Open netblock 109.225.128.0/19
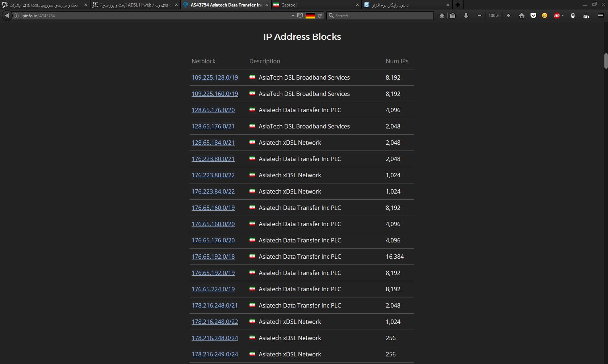Image resolution: width=608 pixels, height=364 pixels. (215, 77)
